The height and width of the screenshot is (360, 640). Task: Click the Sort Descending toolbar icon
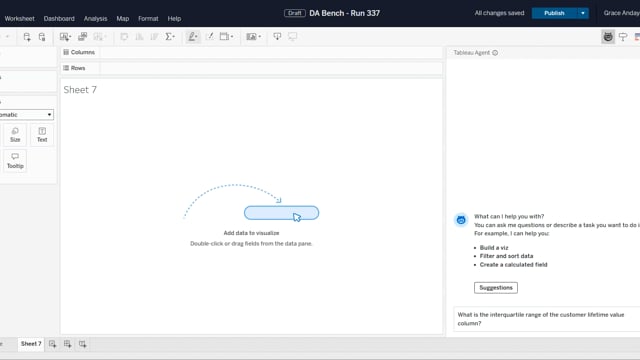[154, 37]
